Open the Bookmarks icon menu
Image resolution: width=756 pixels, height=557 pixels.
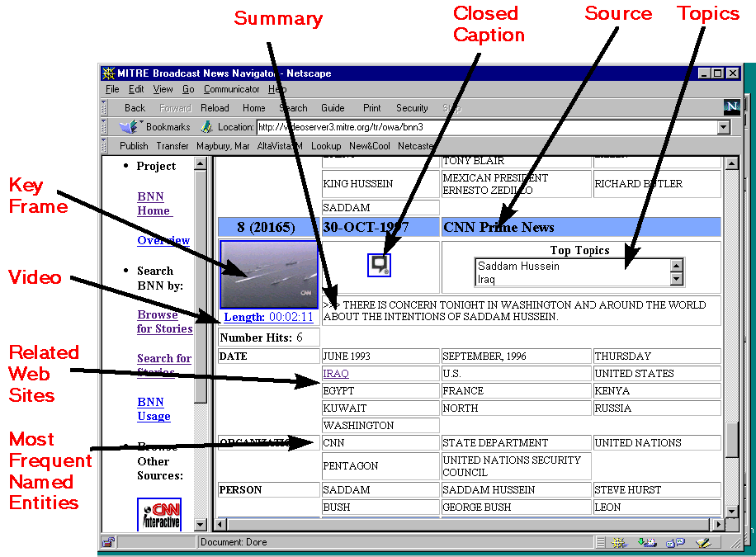129,127
